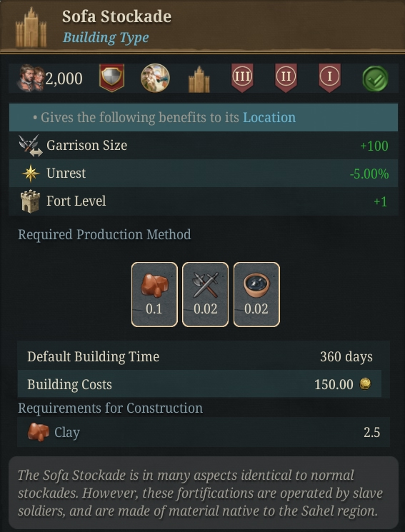Screen dimensions: 405x532
Task: Open the Location link
Action: pos(269,117)
